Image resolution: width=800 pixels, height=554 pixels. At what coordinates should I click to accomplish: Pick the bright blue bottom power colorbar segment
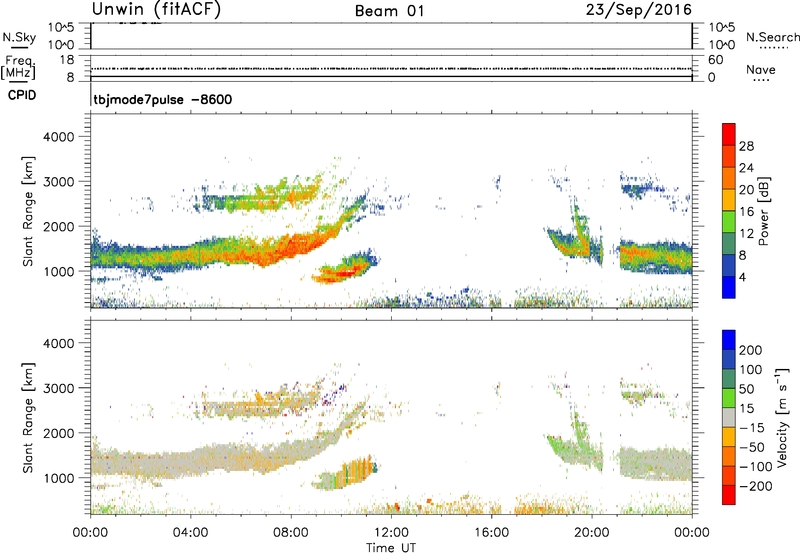click(729, 287)
